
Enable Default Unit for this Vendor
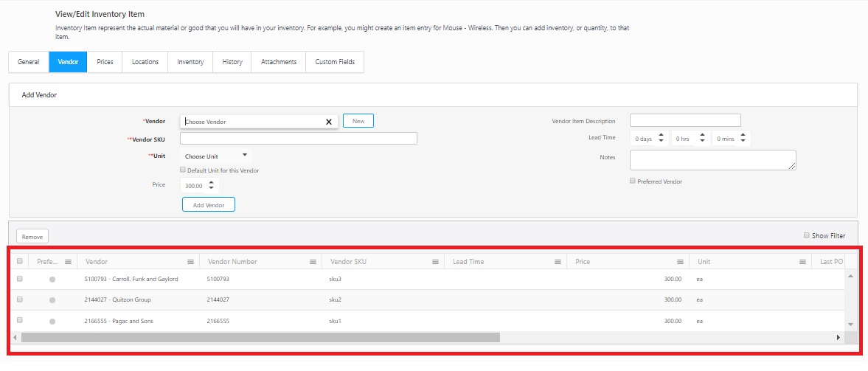point(184,170)
